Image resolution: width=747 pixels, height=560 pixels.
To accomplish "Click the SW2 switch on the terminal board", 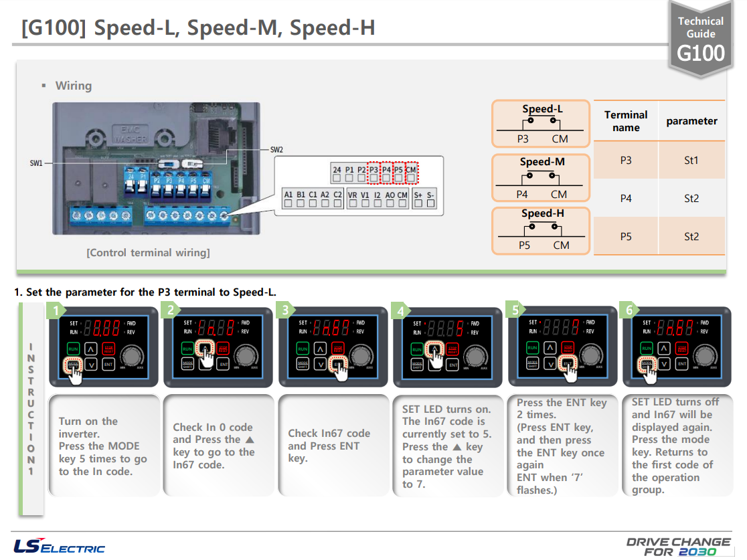I will point(193,164).
